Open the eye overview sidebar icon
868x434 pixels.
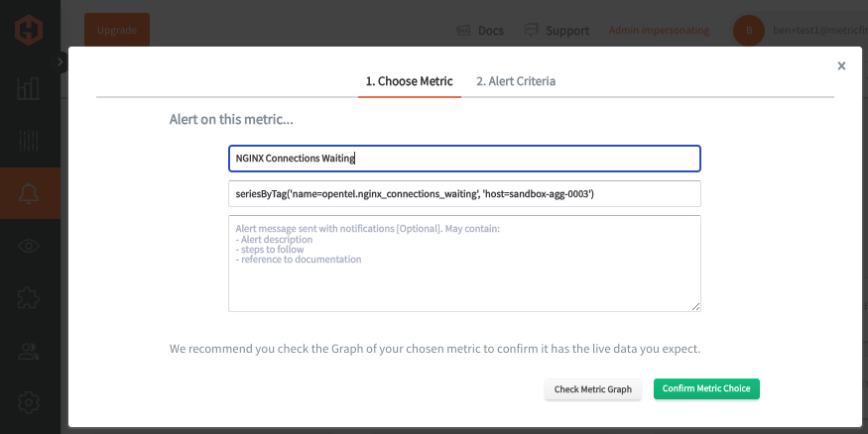(x=28, y=246)
